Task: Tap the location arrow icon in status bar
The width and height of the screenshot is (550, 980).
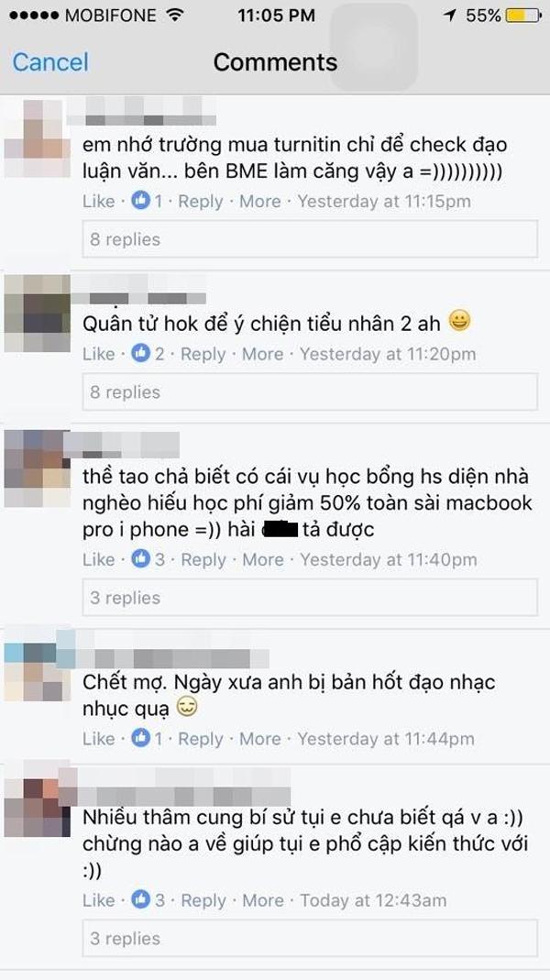Action: coord(449,16)
